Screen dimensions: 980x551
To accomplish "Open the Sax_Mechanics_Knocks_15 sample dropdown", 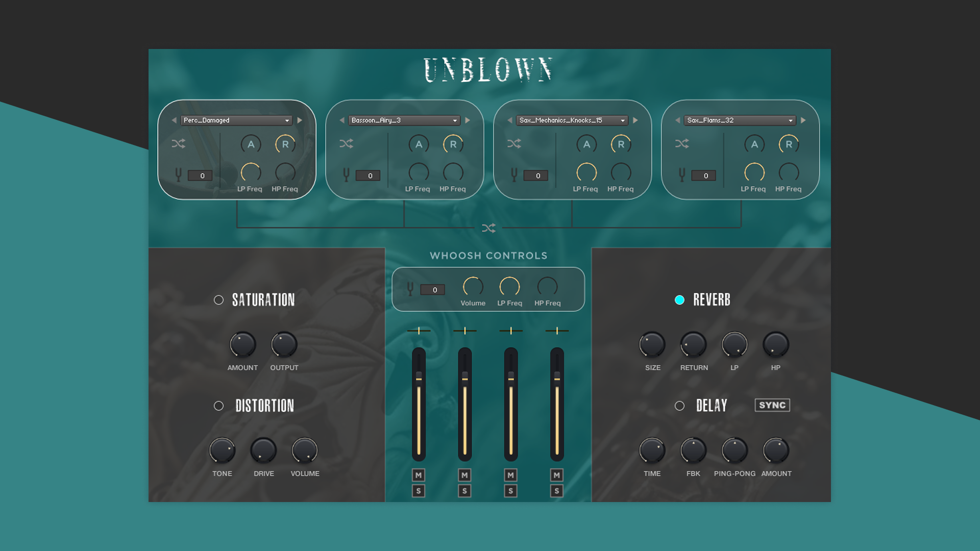I will (572, 120).
